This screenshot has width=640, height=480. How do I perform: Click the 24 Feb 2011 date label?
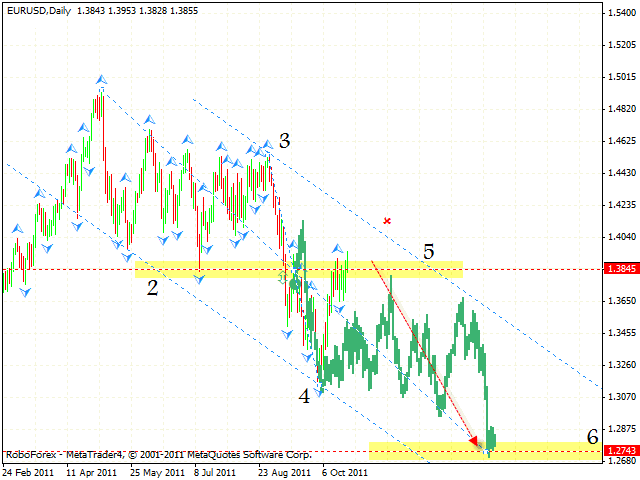(x=27, y=471)
